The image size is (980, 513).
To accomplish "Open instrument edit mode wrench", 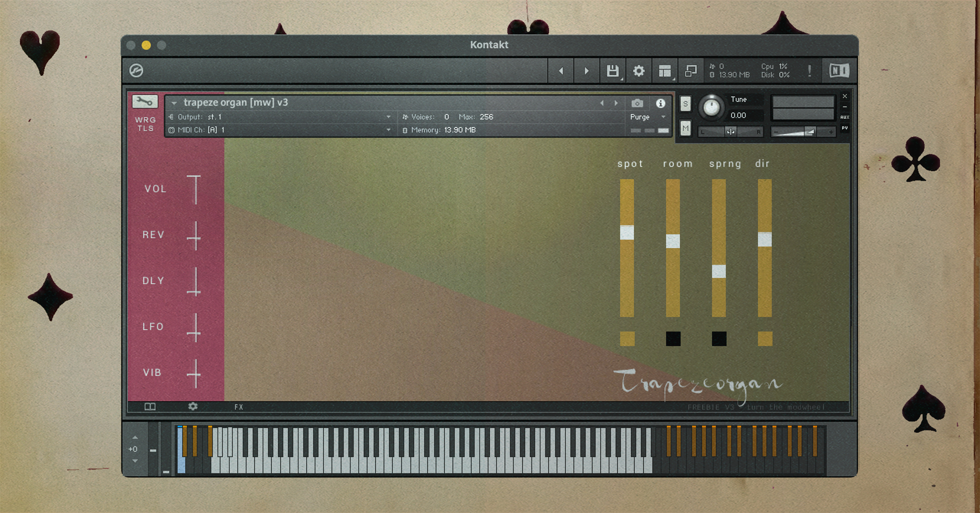I will pos(145,101).
